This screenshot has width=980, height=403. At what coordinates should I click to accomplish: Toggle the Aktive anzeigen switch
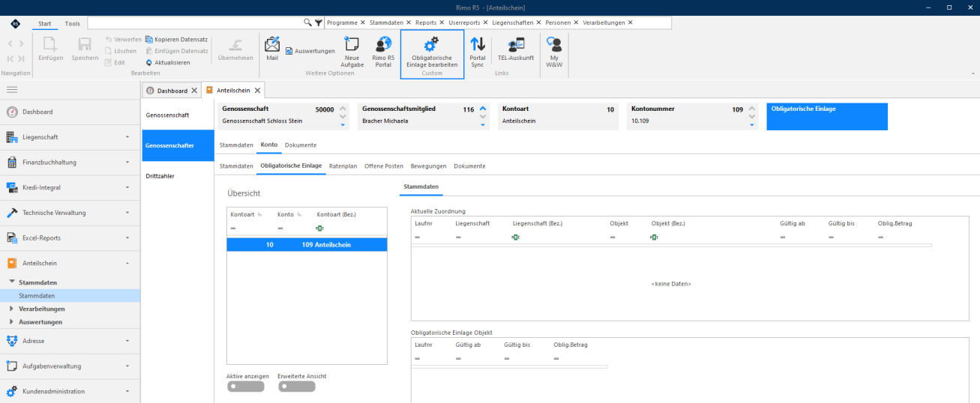(245, 387)
